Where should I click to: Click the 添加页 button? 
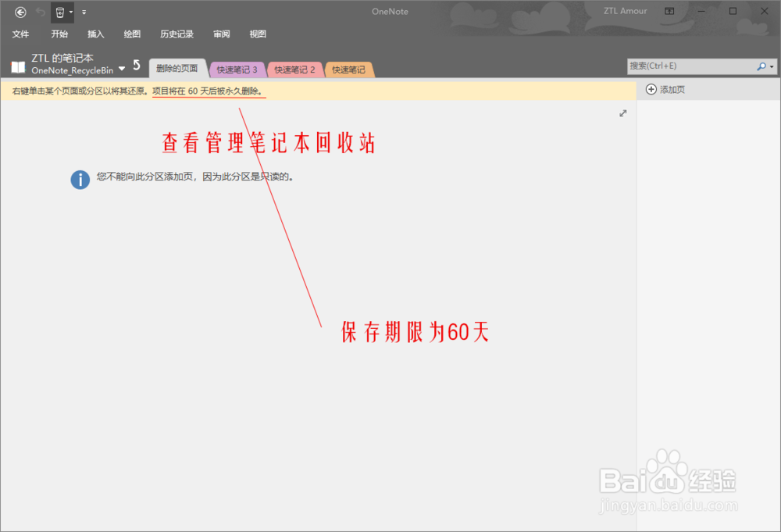[665, 90]
